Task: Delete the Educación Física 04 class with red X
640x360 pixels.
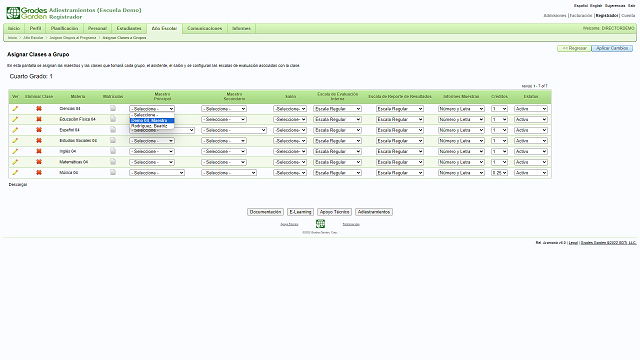Action: (x=39, y=119)
